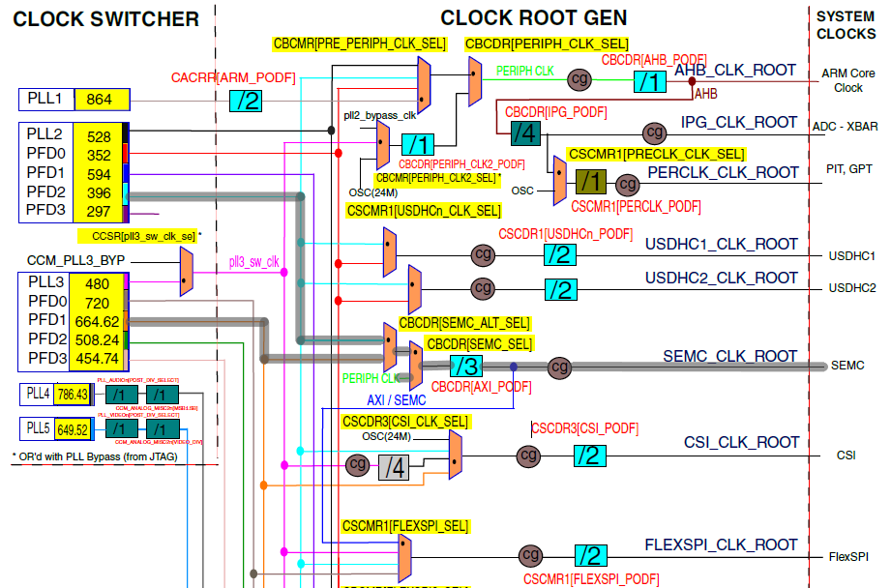Open the PERCLK_CLK_SEL mux selector
Viewport: 891px width, 588px height.
pyautogui.click(x=560, y=181)
